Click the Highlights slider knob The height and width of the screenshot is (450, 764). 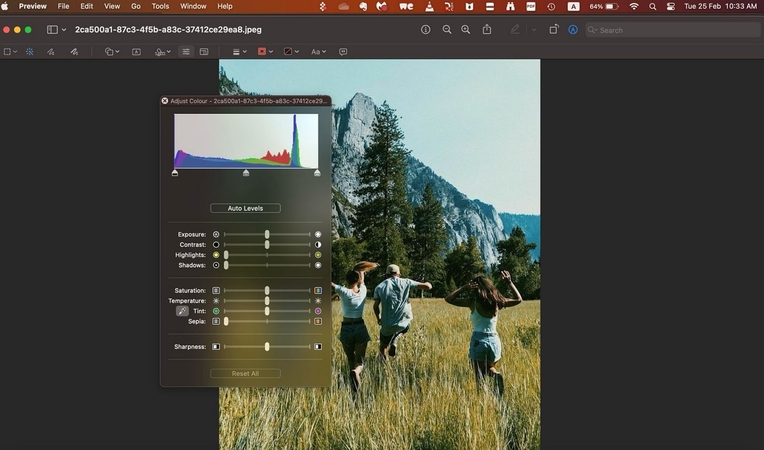click(226, 255)
